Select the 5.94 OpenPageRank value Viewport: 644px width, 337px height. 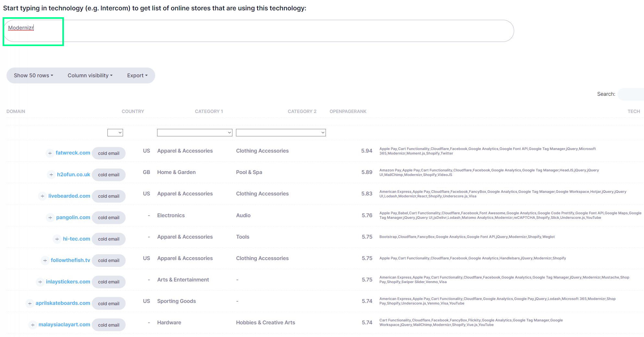[x=366, y=151]
